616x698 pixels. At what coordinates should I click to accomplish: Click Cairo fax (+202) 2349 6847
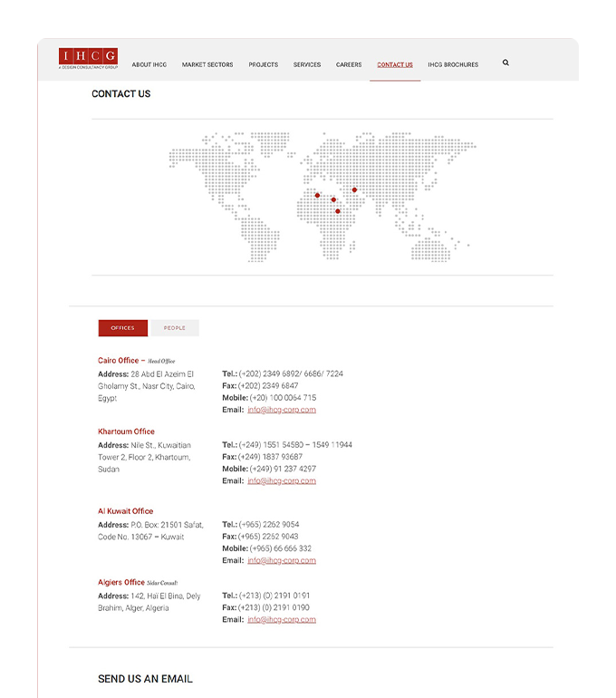[268, 385]
